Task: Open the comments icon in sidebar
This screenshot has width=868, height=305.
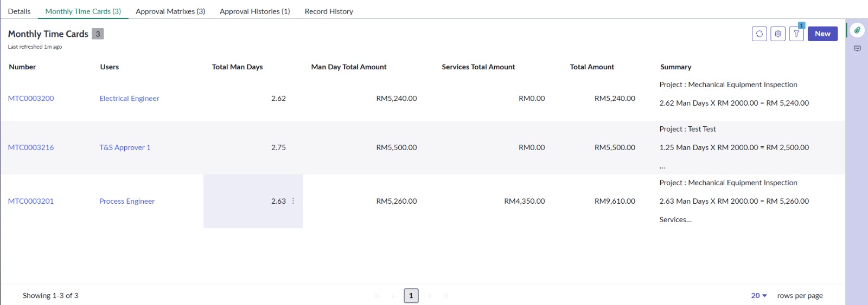Action: point(857,49)
